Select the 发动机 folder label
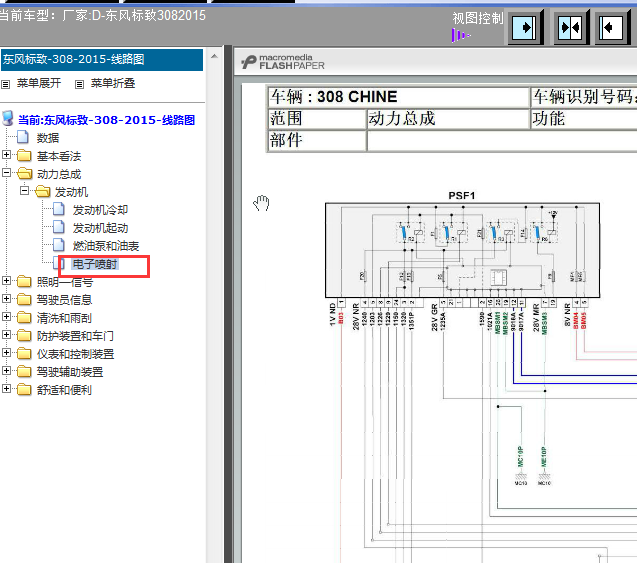Image resolution: width=637 pixels, height=563 pixels. pos(71,192)
